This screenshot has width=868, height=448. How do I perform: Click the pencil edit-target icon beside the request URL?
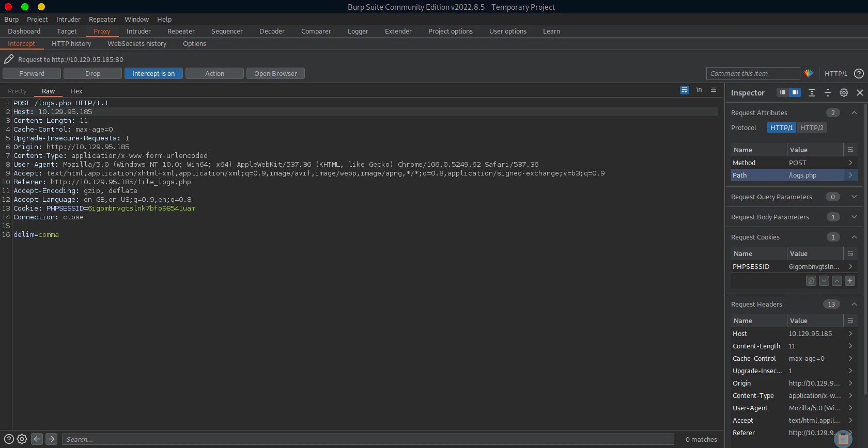point(9,59)
